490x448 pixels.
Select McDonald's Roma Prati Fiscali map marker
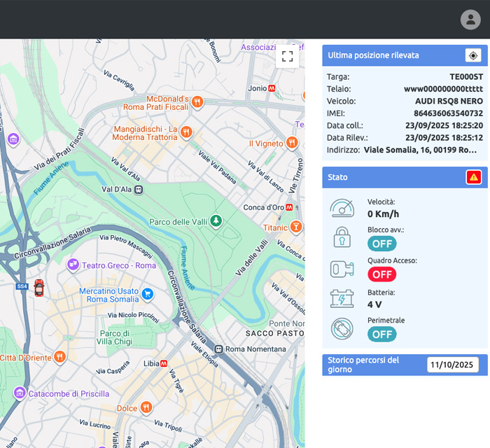(x=197, y=101)
